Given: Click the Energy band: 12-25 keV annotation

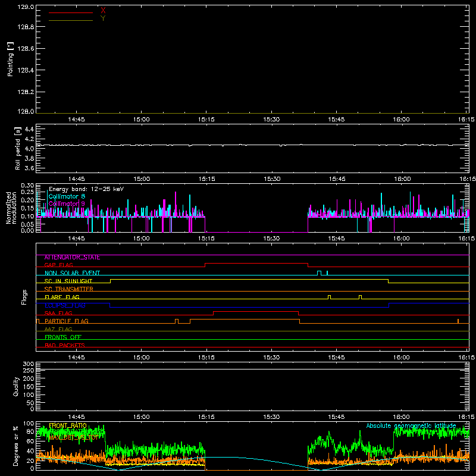Looking at the screenshot, I should tap(86, 189).
